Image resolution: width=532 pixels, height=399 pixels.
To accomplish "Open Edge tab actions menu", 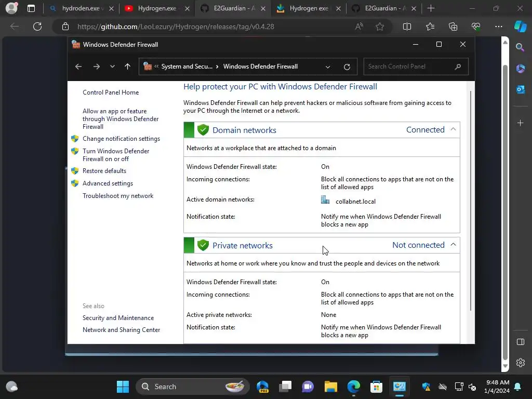I will point(31,8).
